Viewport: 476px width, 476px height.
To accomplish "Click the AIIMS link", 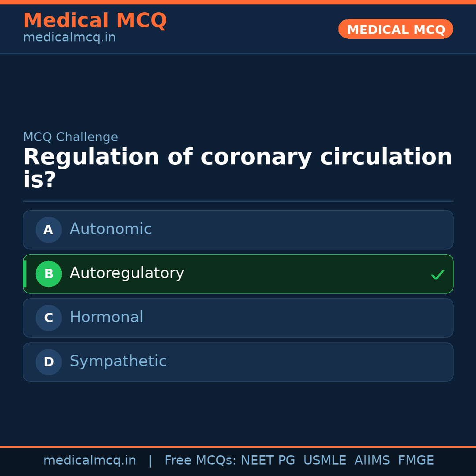I will click(372, 460).
